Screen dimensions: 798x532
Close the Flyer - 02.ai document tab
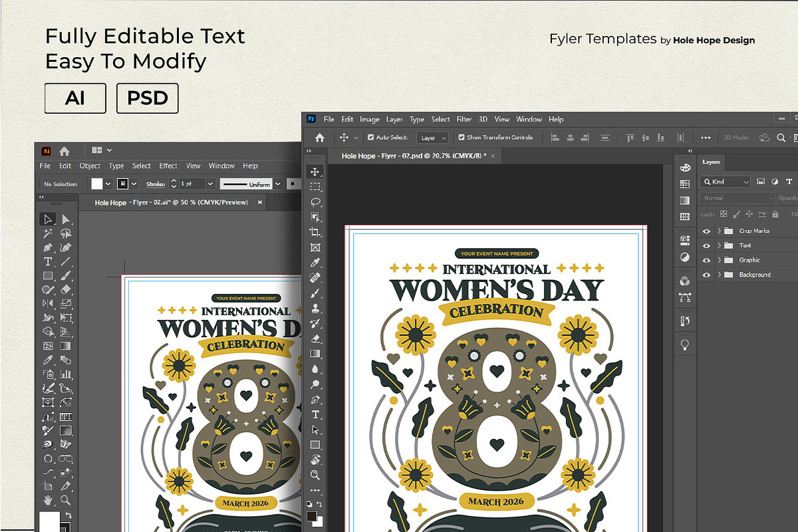pyautogui.click(x=260, y=202)
